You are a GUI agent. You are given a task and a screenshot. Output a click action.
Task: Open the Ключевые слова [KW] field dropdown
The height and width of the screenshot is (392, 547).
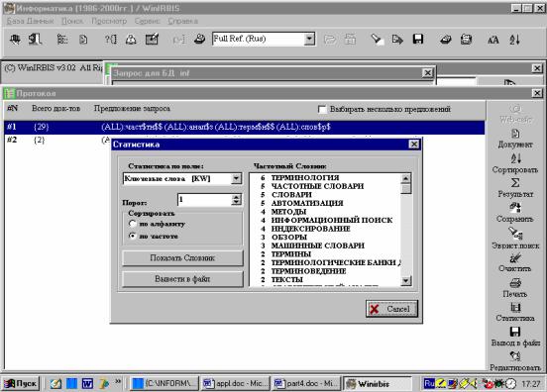click(236, 179)
